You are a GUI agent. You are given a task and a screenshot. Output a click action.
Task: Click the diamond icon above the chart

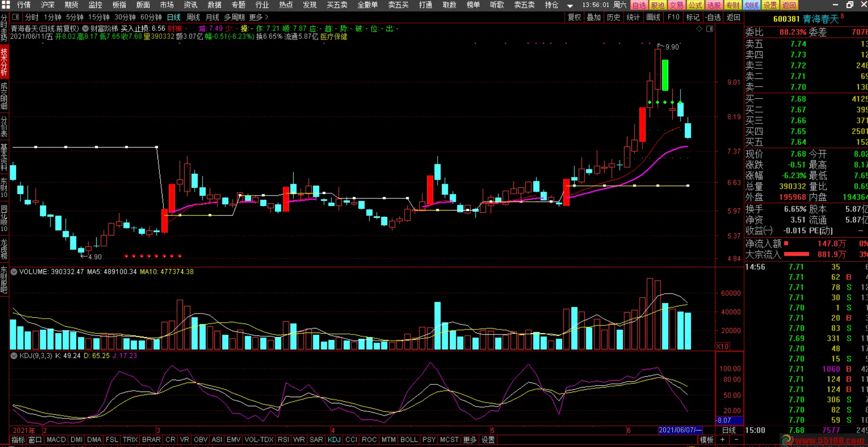click(x=699, y=29)
